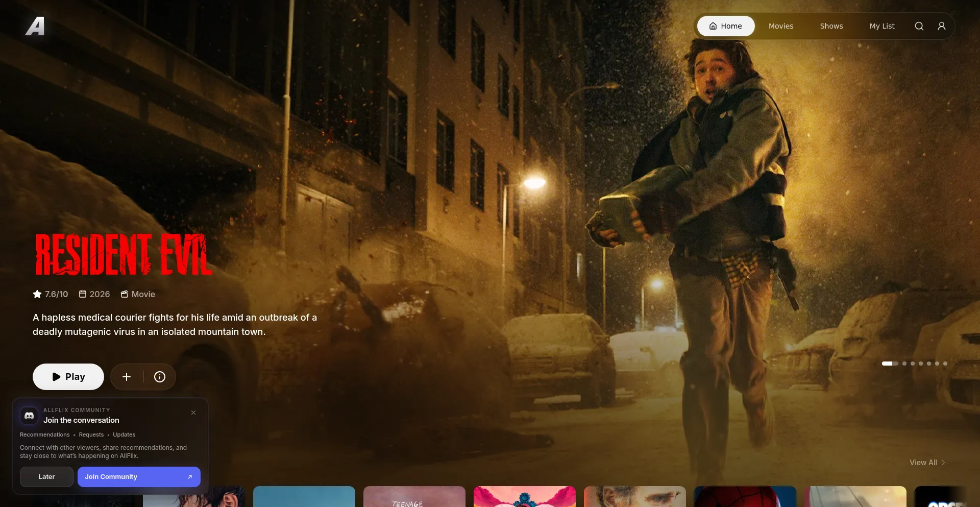Viewport: 980px width, 507px height.
Task: Open the Spider-Man poster thumbnail
Action: 745,497
